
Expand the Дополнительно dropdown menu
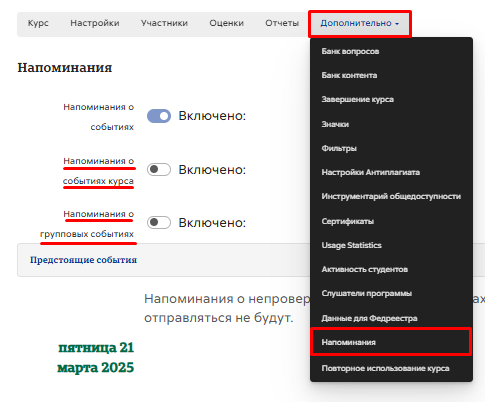[x=360, y=23]
